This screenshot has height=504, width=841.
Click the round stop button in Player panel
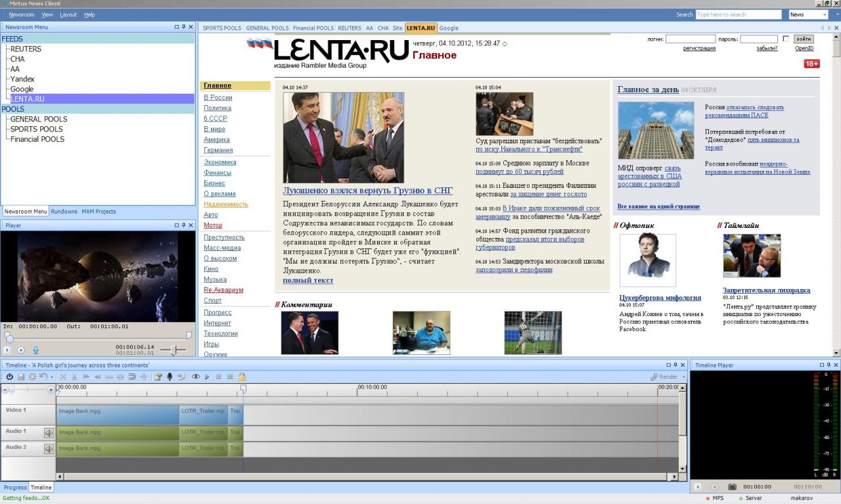point(21,350)
